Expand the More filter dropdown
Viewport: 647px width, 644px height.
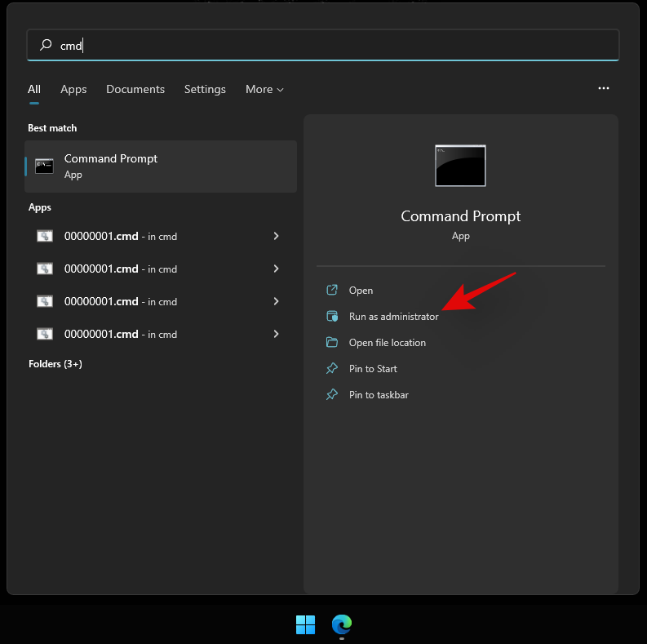click(x=264, y=89)
